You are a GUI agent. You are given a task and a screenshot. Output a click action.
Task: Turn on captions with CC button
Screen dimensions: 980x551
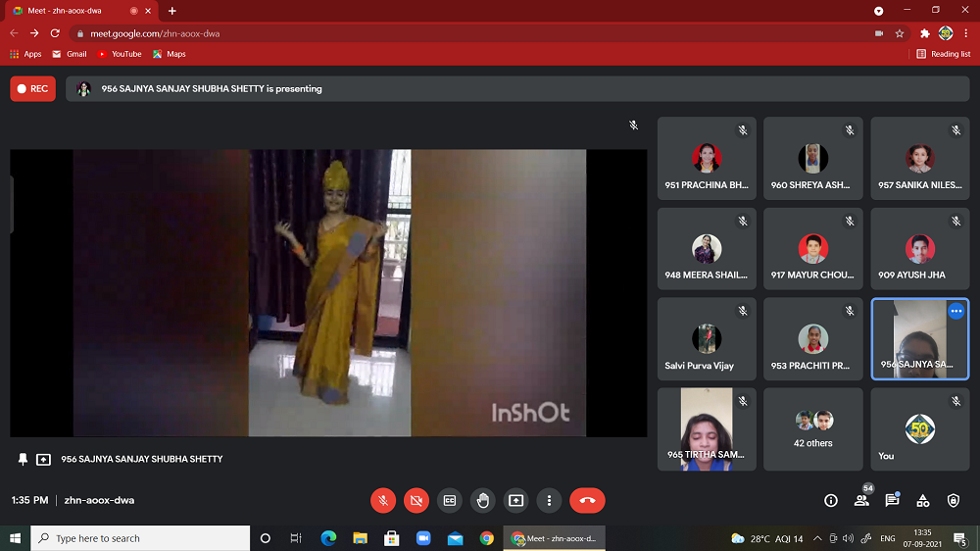pos(450,500)
